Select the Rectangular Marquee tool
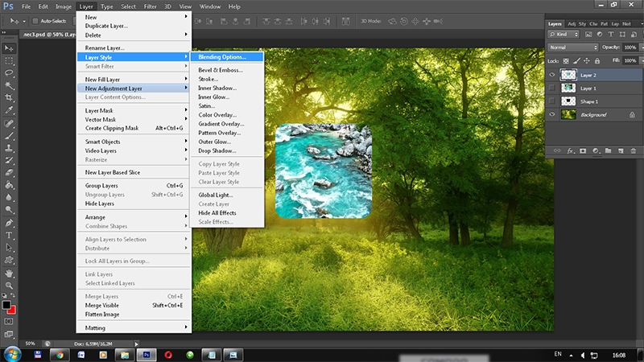The image size is (644, 362). tap(9, 61)
